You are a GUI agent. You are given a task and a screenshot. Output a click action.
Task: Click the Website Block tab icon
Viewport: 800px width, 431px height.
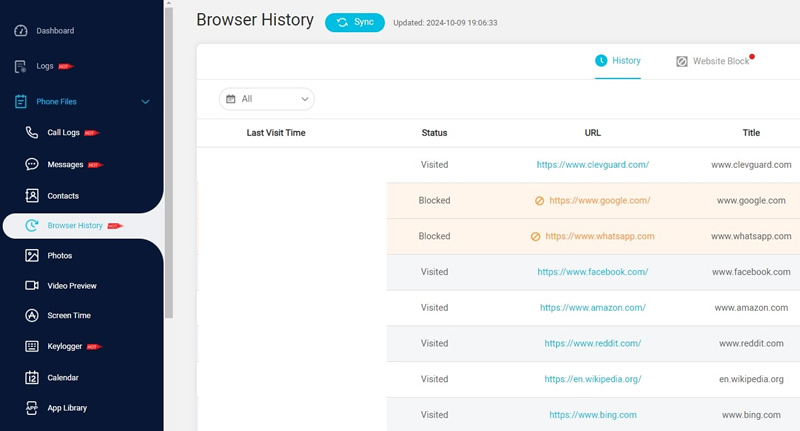682,61
